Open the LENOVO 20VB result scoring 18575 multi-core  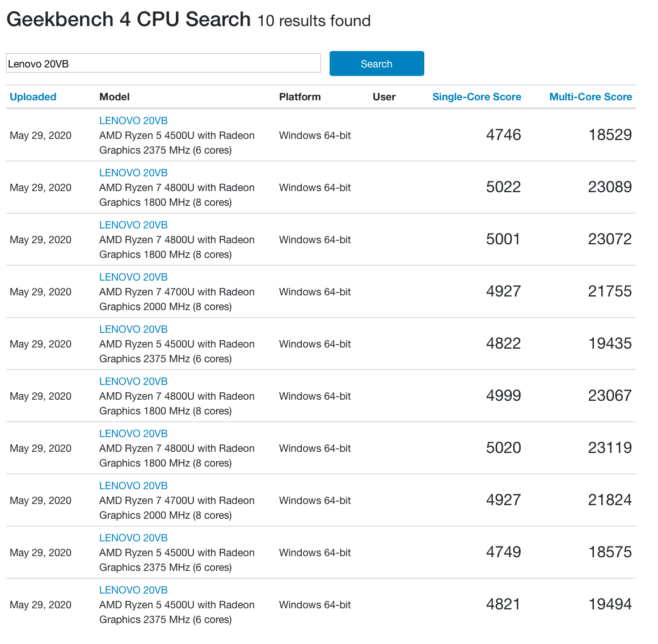coord(133,538)
